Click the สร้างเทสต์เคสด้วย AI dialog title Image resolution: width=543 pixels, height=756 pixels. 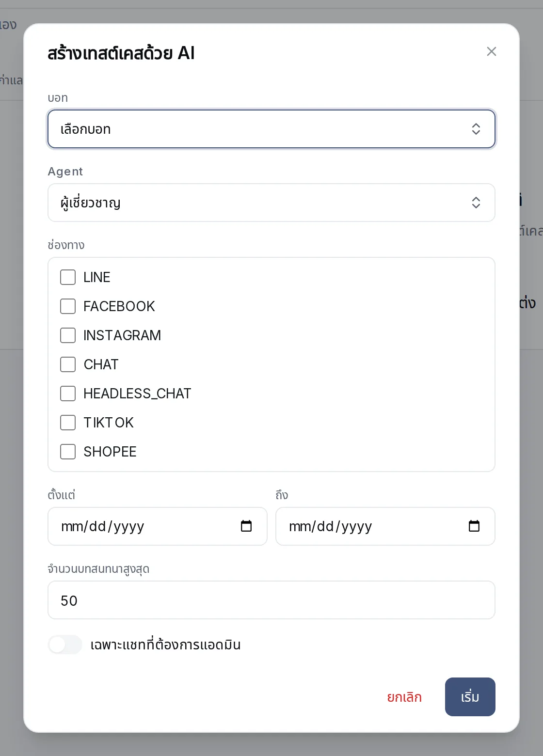(x=121, y=52)
